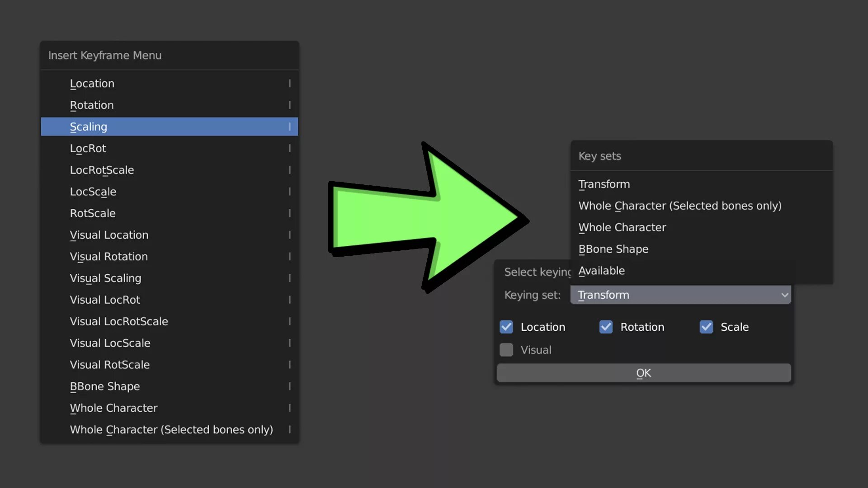Viewport: 868px width, 488px height.
Task: Click the Keying set dropdown chevron arrow
Action: (785, 295)
